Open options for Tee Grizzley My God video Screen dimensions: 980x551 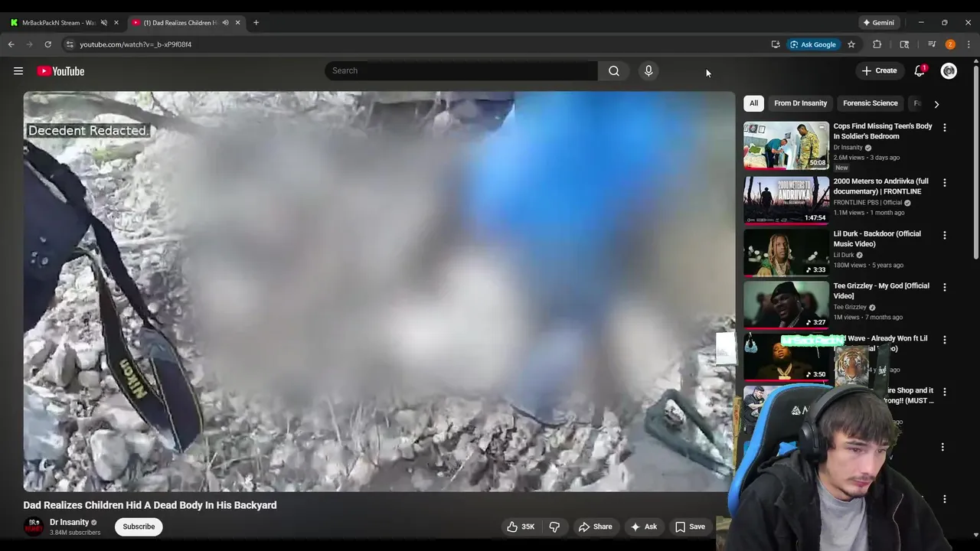pos(944,287)
